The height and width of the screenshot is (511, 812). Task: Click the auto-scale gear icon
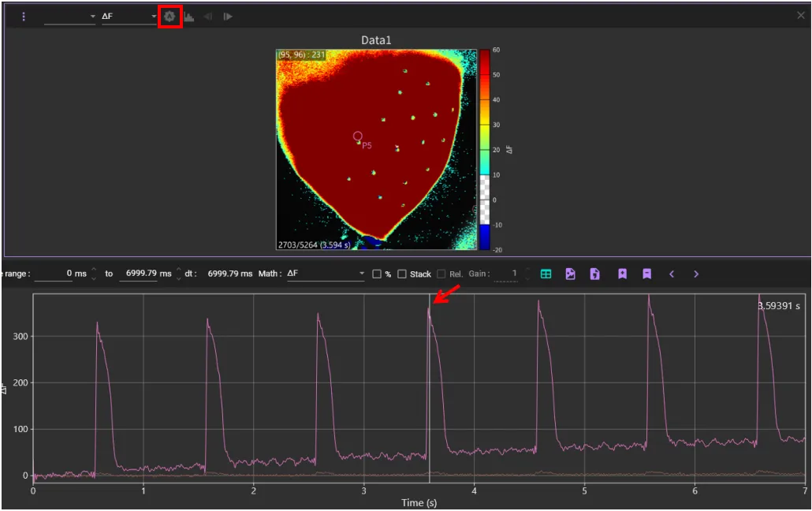click(x=169, y=17)
